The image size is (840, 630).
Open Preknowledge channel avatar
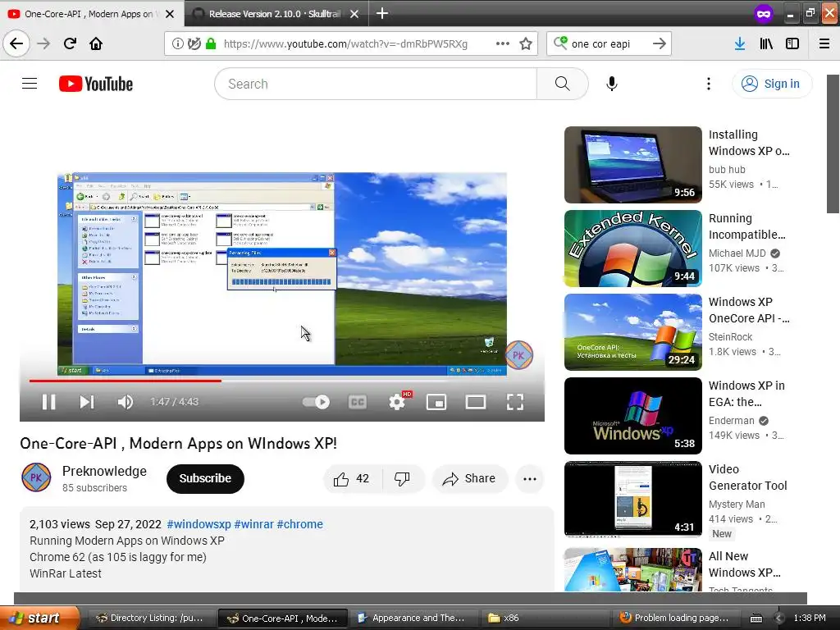[36, 478]
